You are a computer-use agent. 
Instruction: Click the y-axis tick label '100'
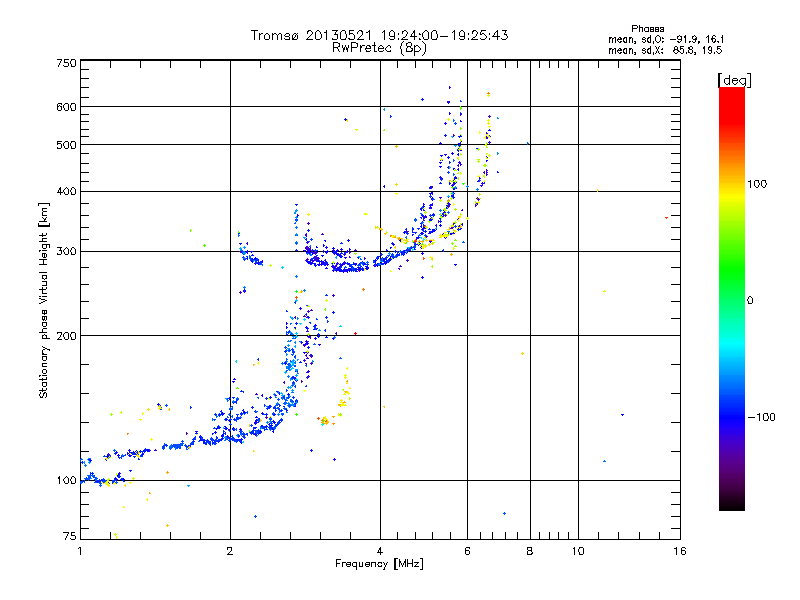[66, 481]
